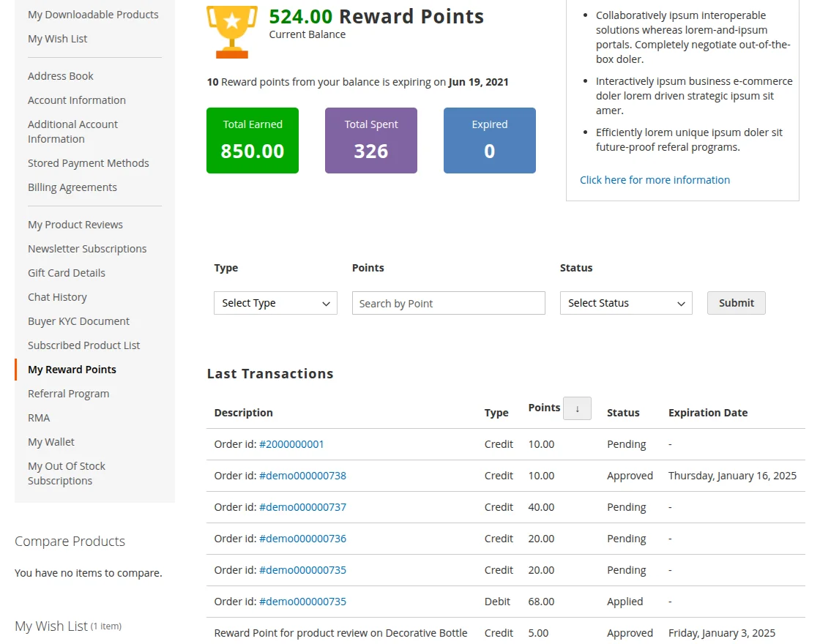Image resolution: width=820 pixels, height=644 pixels.
Task: Open the Select Status dropdown
Action: 626,302
